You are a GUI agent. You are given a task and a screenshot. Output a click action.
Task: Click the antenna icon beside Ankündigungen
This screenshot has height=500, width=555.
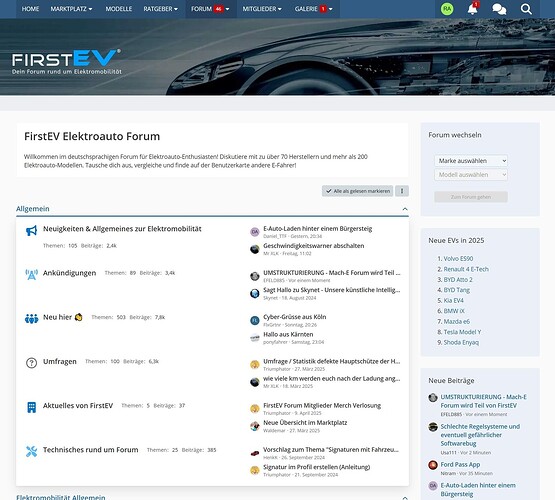click(x=32, y=274)
